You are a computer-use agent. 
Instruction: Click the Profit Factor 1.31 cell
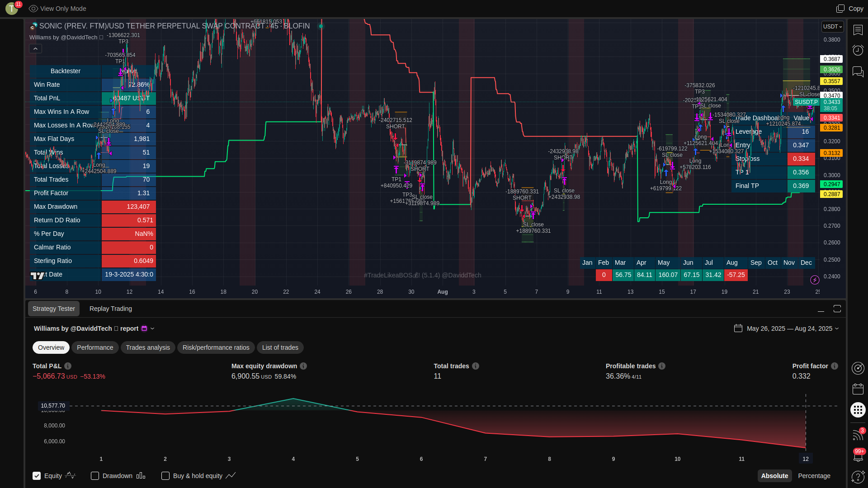tap(129, 193)
